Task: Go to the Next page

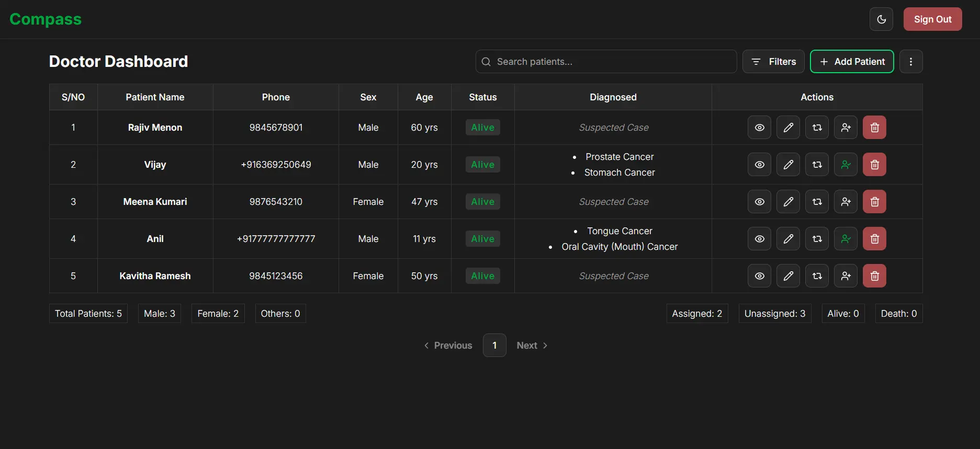Action: (532, 346)
